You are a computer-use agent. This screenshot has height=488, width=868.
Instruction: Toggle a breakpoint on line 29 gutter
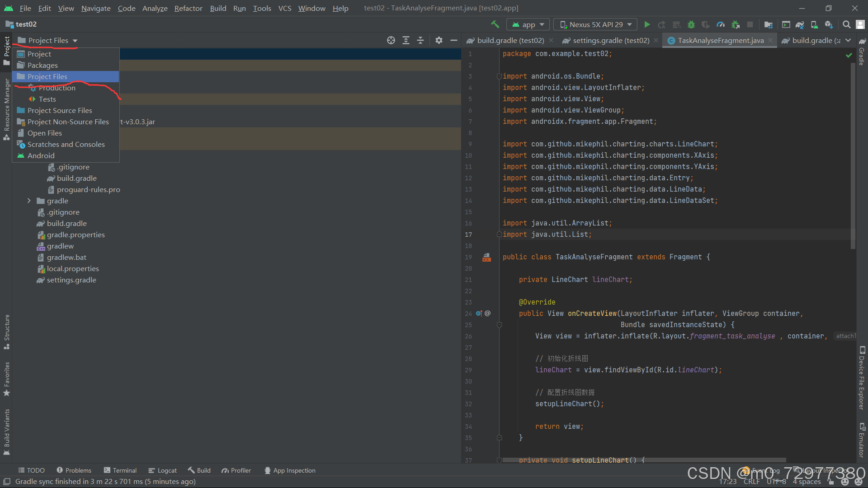pos(487,370)
